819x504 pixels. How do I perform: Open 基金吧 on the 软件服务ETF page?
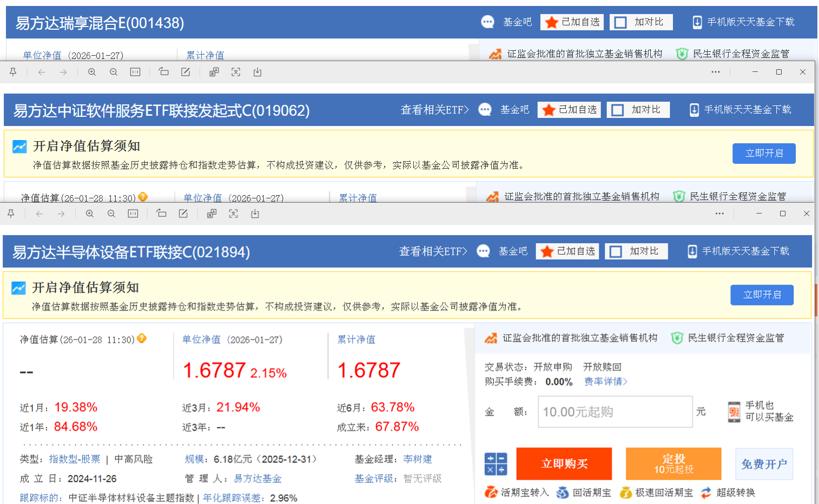(514, 110)
